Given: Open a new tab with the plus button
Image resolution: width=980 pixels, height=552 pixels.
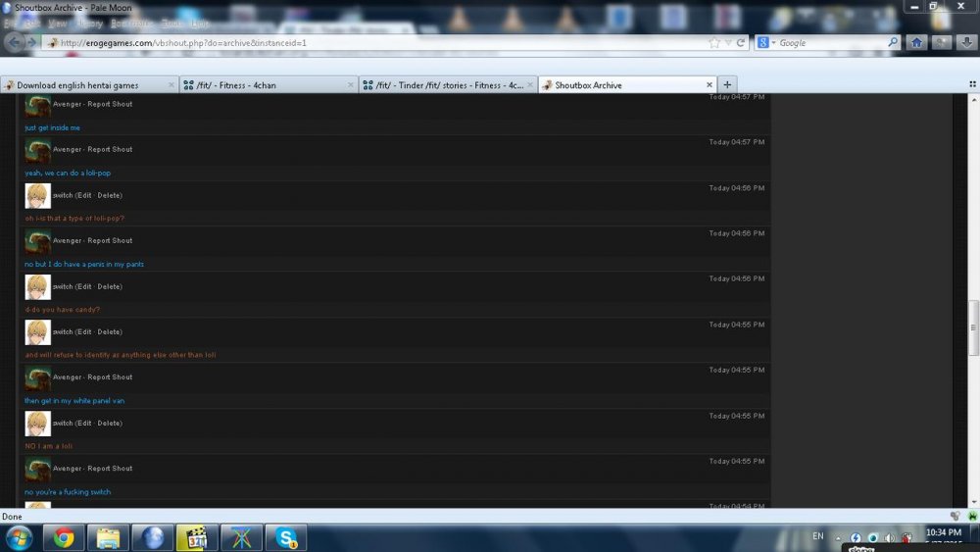Looking at the screenshot, I should click(x=727, y=84).
